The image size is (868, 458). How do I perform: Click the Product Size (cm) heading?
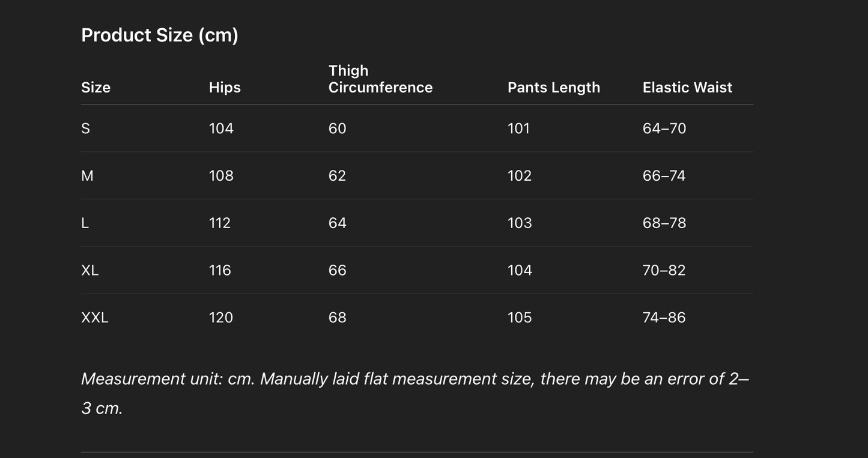coord(160,35)
